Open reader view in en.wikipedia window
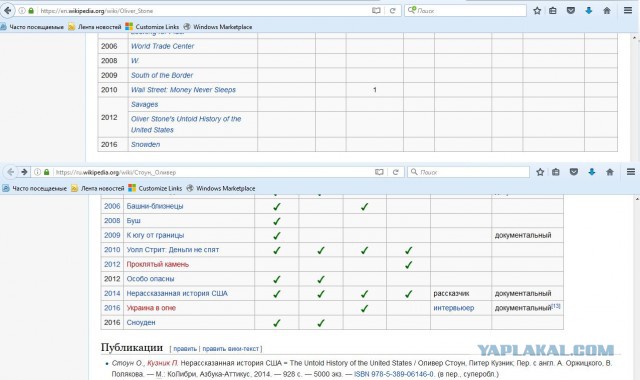 376,11
